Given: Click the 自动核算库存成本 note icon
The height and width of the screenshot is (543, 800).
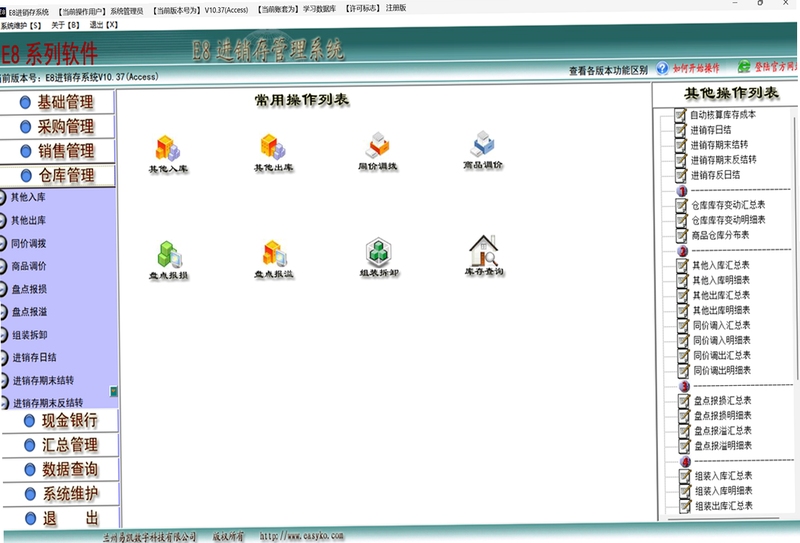Looking at the screenshot, I should (x=680, y=115).
